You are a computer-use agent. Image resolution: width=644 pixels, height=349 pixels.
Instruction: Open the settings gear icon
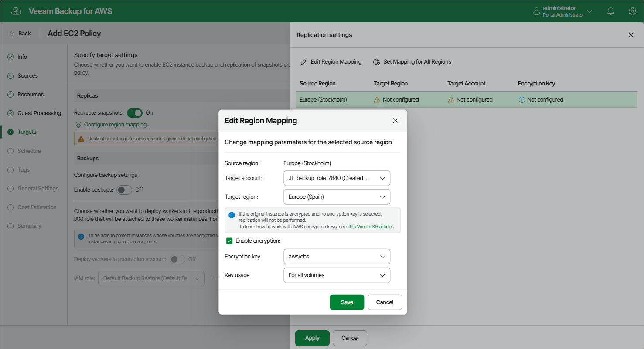click(632, 11)
